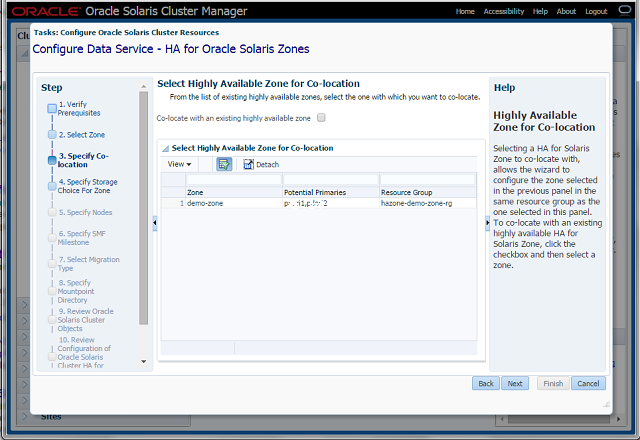This screenshot has height=440, width=640.
Task: Collapse the Step panel with left splitter arrow
Action: coord(155,223)
